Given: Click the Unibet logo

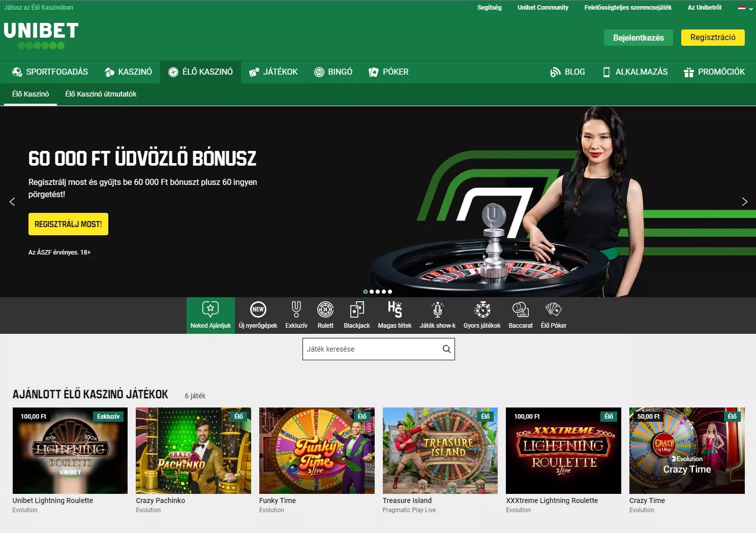Looking at the screenshot, I should click(41, 33).
